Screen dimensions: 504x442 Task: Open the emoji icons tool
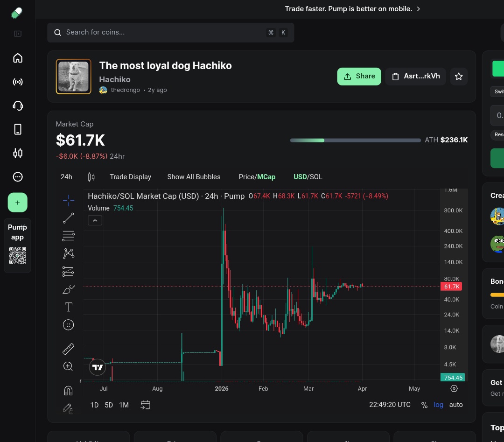tap(69, 325)
